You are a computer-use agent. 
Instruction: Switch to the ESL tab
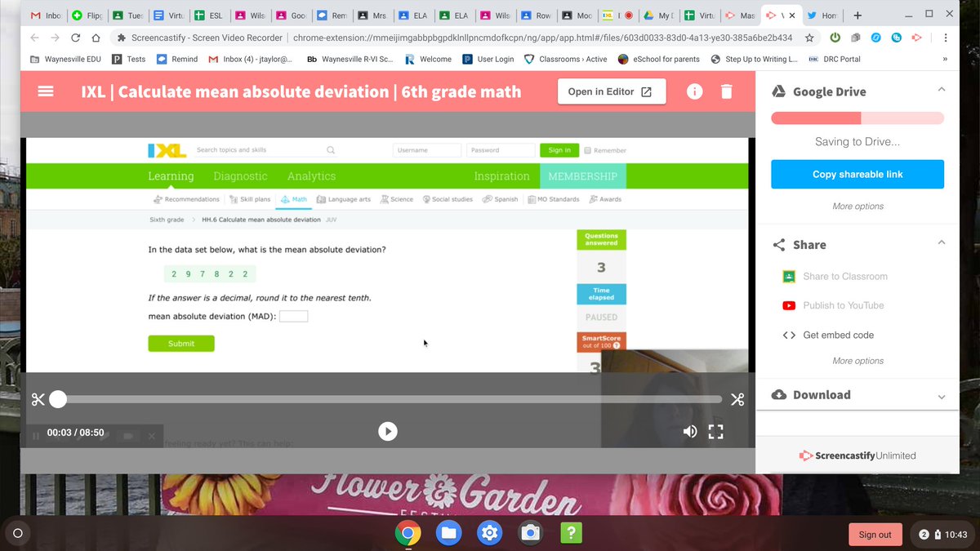click(209, 16)
